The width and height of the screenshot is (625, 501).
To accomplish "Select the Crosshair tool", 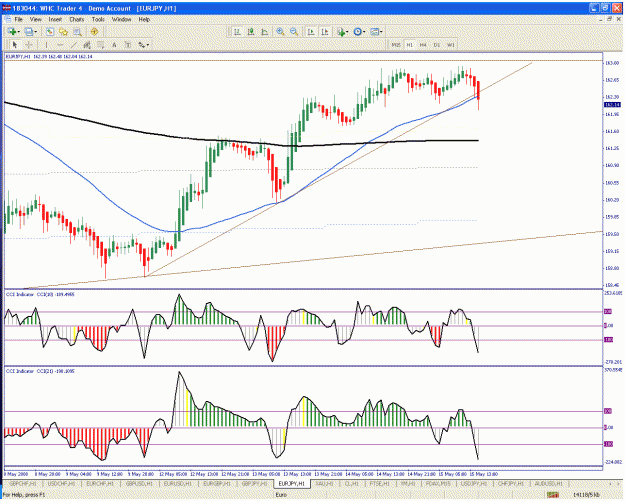I will (29, 45).
